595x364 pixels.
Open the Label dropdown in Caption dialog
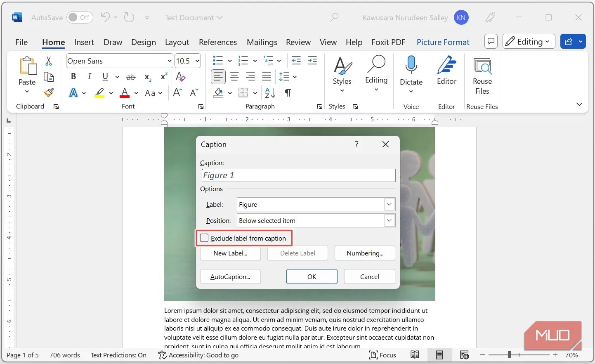coord(388,204)
